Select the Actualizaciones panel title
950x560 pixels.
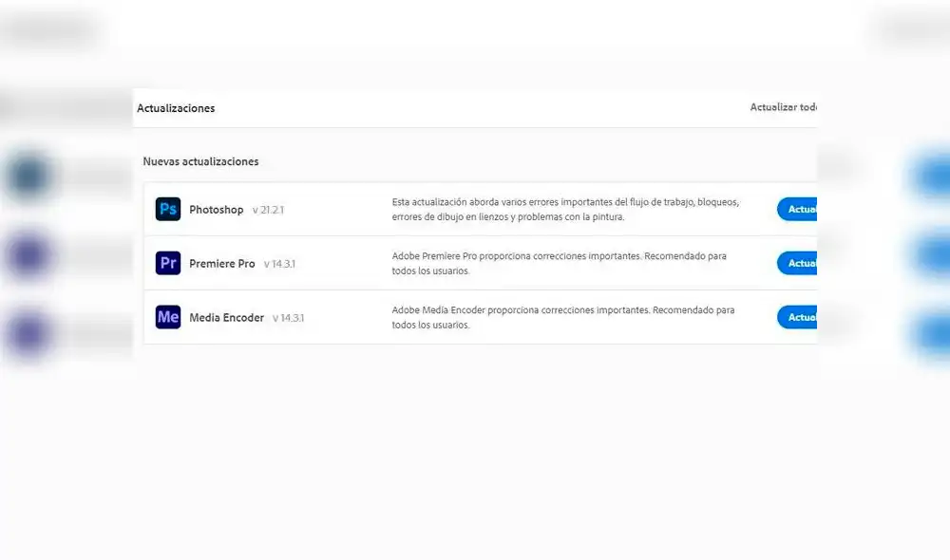tap(176, 108)
